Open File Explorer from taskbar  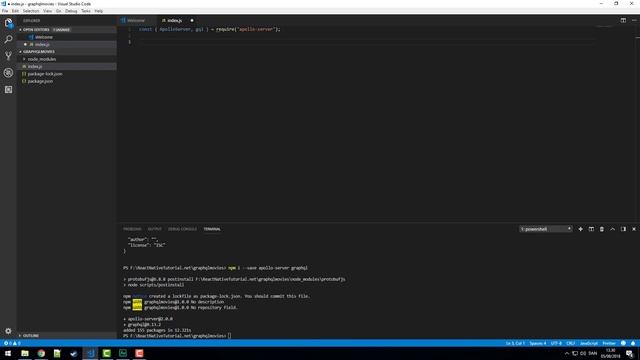[25, 353]
